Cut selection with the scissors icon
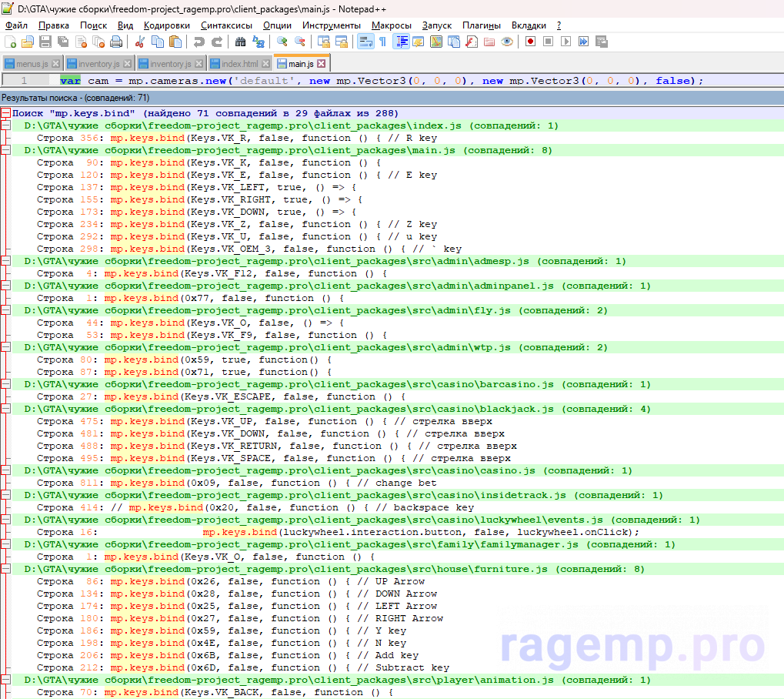The height and width of the screenshot is (699, 784). coord(140,42)
